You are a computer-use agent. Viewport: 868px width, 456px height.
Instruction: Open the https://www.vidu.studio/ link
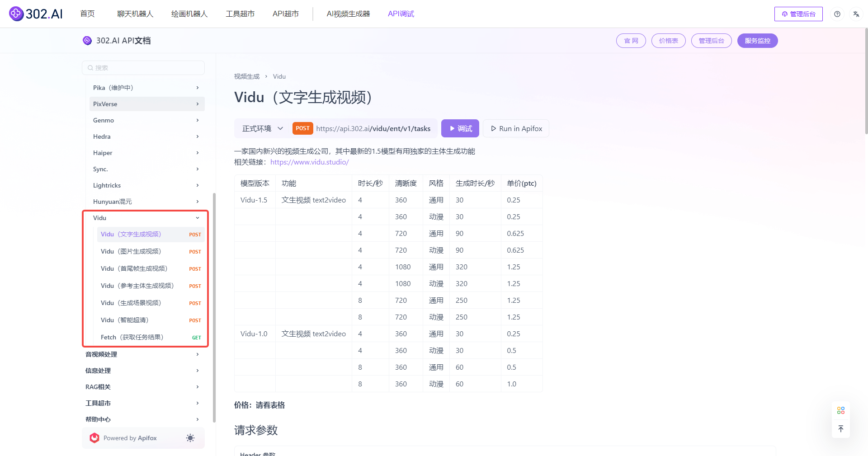pos(310,162)
